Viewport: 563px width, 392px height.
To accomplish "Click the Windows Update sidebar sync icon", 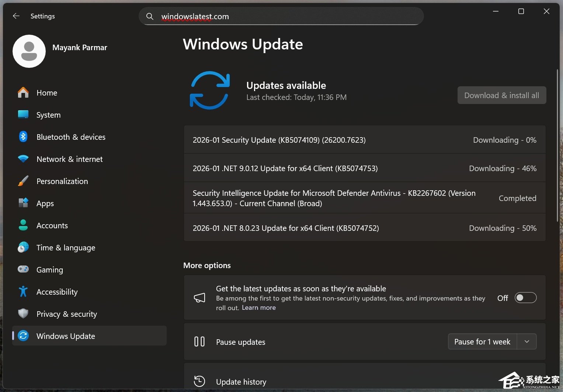I will 23,336.
